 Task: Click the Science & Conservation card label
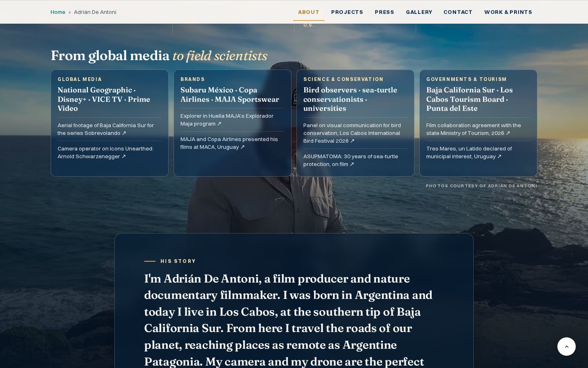344,79
